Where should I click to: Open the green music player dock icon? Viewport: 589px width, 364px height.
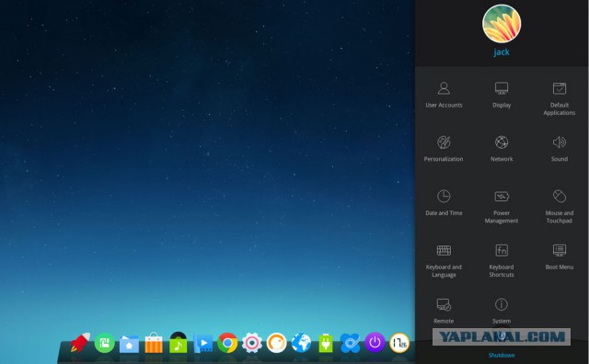click(178, 343)
